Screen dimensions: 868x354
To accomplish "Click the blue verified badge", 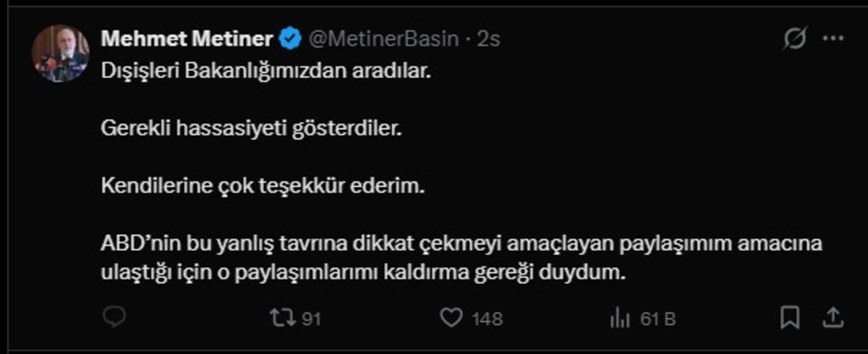I will click(291, 38).
